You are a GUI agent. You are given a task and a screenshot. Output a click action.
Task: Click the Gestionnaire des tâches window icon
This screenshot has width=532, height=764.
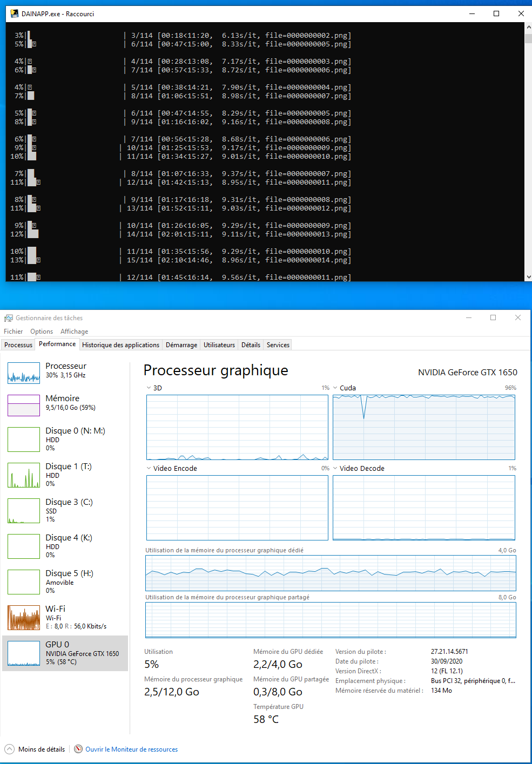(8, 318)
